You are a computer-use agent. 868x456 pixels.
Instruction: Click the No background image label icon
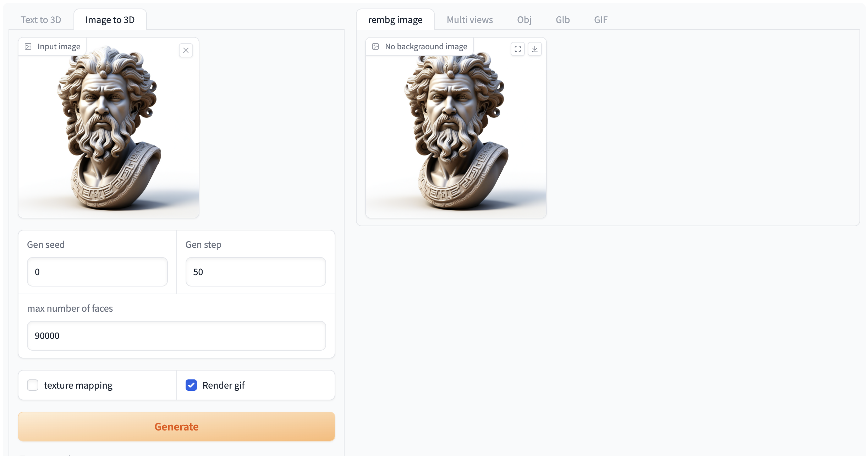pyautogui.click(x=375, y=46)
